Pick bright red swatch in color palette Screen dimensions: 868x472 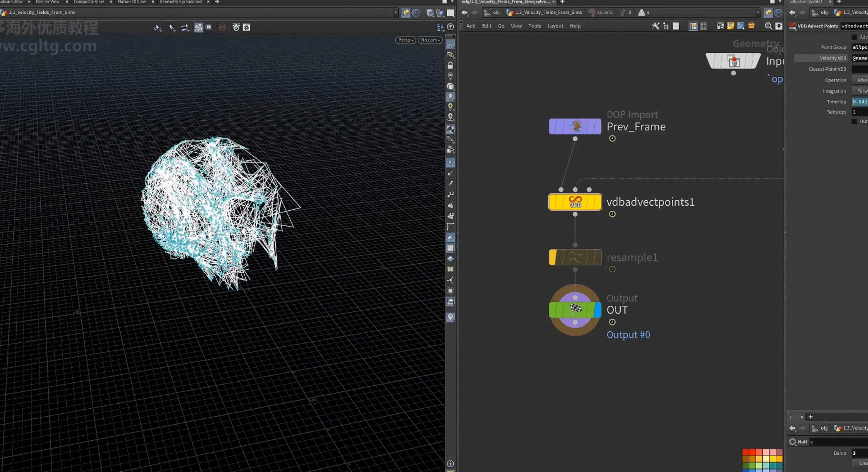click(x=752, y=453)
